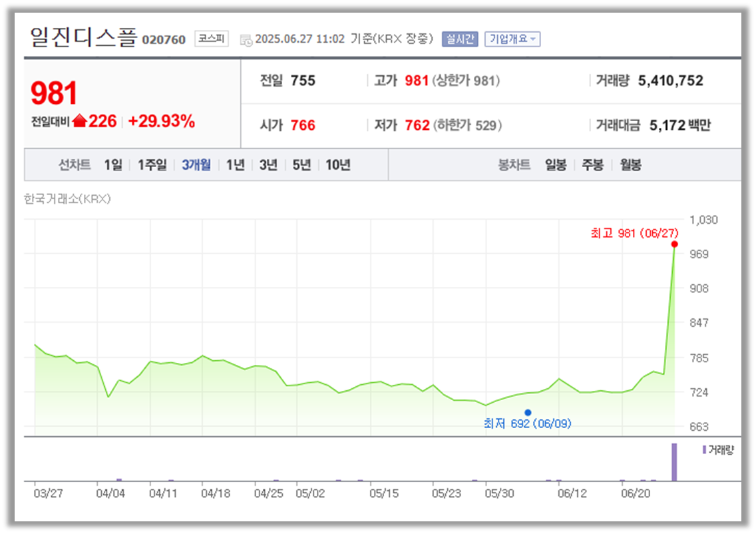Click the clock calendar icon before the date
756x534 pixels.
pos(246,40)
